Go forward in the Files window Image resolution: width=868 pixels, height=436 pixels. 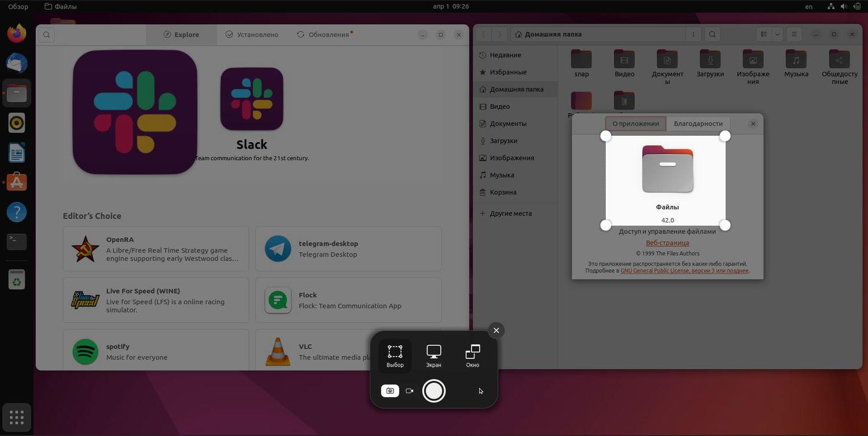[x=500, y=35]
